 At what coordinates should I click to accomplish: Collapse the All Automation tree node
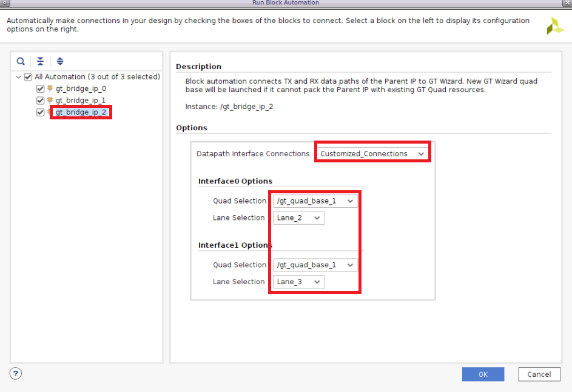[x=19, y=77]
